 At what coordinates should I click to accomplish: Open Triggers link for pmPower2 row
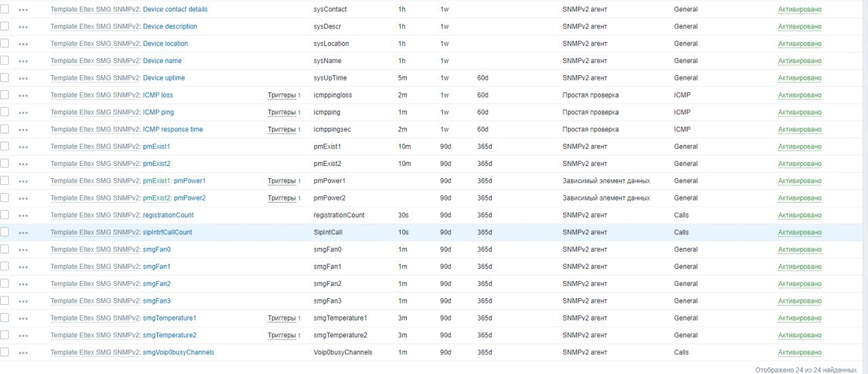coord(281,198)
